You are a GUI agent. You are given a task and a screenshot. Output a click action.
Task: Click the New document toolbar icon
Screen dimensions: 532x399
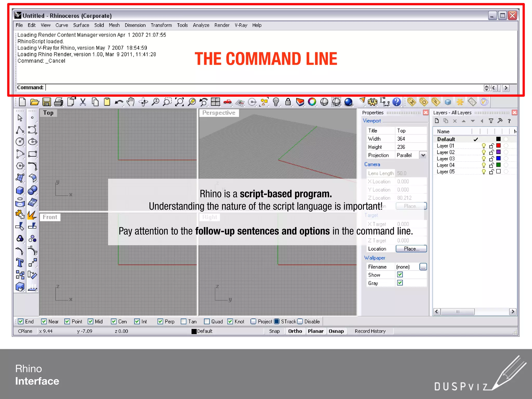pos(23,102)
